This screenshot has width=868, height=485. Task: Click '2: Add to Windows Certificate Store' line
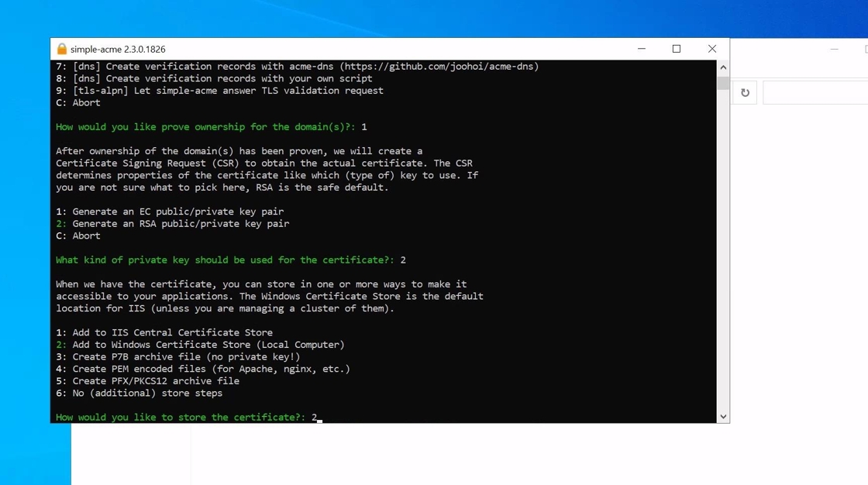(x=200, y=345)
